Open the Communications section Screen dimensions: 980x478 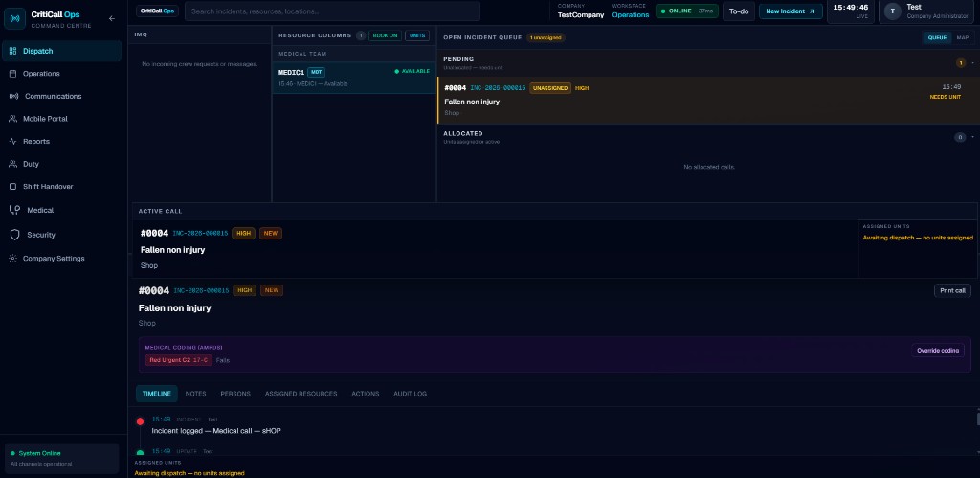(62, 97)
